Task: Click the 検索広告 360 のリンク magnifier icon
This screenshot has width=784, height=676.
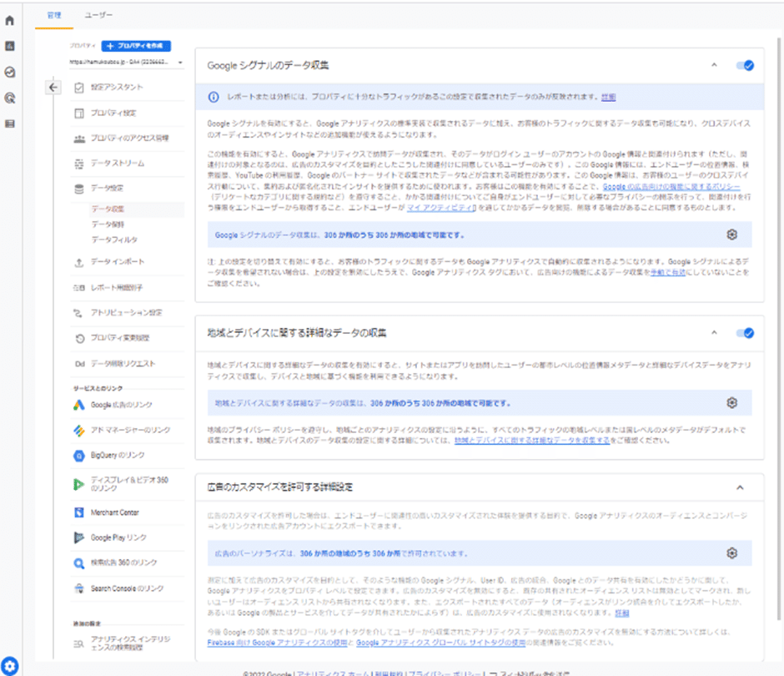Action: click(79, 563)
